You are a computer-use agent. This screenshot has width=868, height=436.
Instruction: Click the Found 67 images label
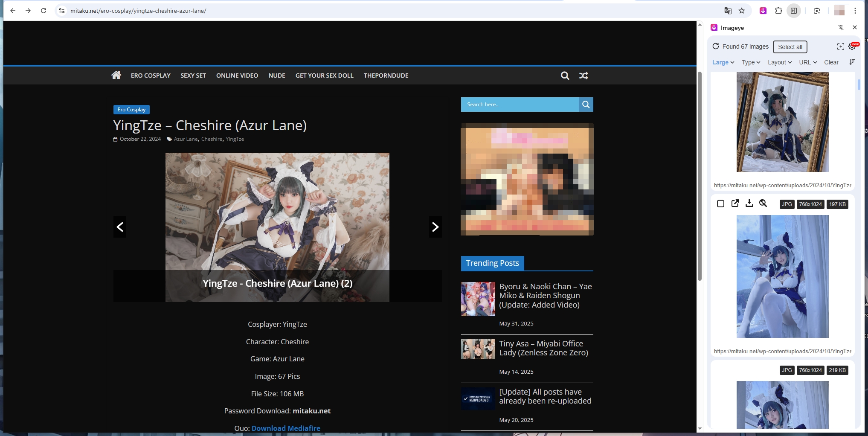pos(745,47)
